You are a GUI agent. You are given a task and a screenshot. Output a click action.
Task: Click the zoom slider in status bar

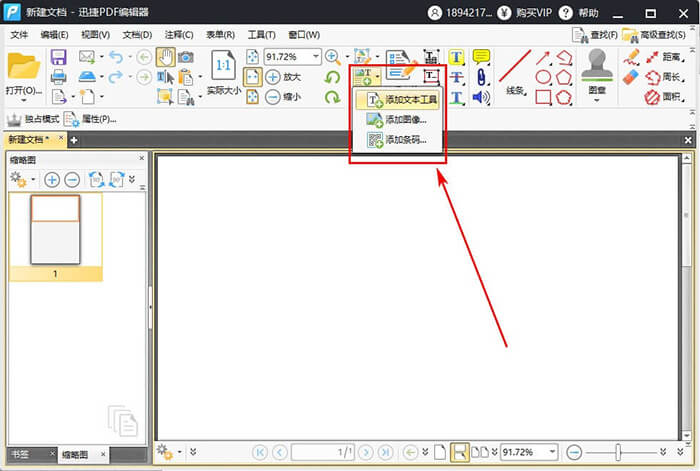618,452
